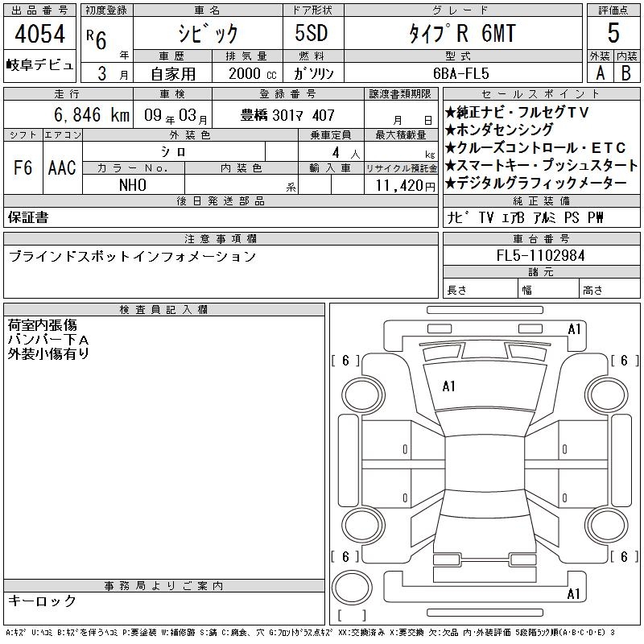Viewport: 644px width, 644px height.
Task: Select the キーロック office notice text
Action: pos(42,601)
